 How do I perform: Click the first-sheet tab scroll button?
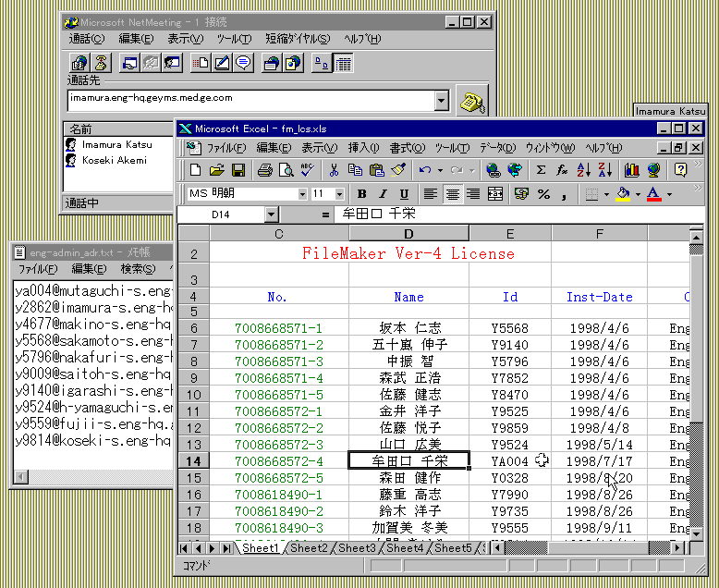click(184, 548)
